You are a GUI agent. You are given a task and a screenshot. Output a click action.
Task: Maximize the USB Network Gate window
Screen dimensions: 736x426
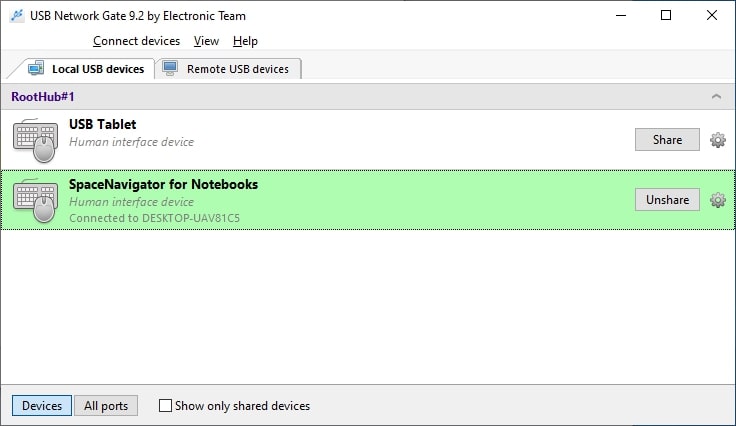tap(666, 15)
